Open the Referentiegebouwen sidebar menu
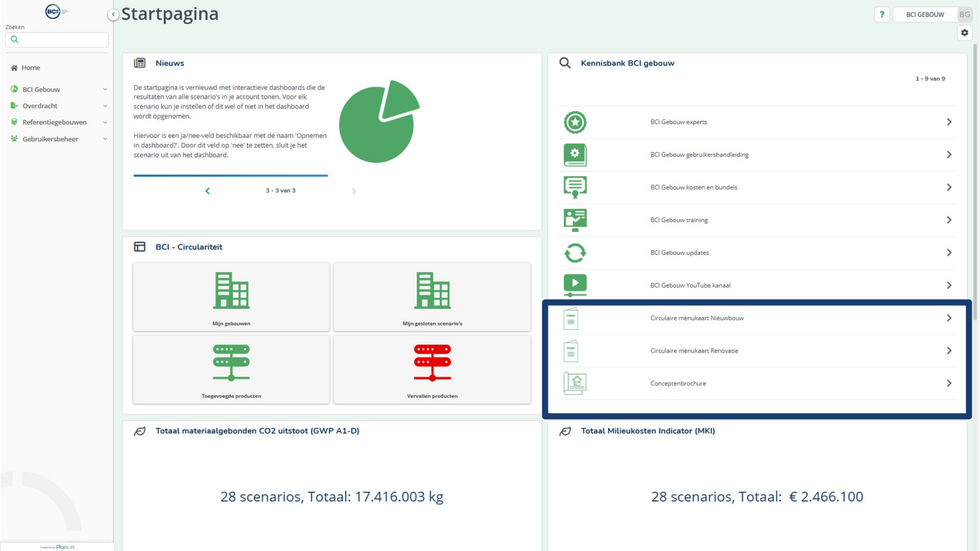Viewport: 980px width, 551px height. (54, 122)
